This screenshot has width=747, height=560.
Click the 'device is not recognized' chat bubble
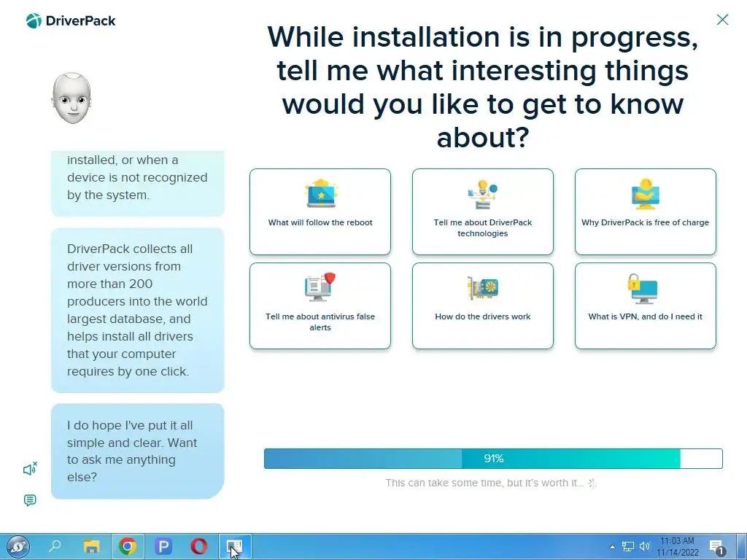[138, 184]
